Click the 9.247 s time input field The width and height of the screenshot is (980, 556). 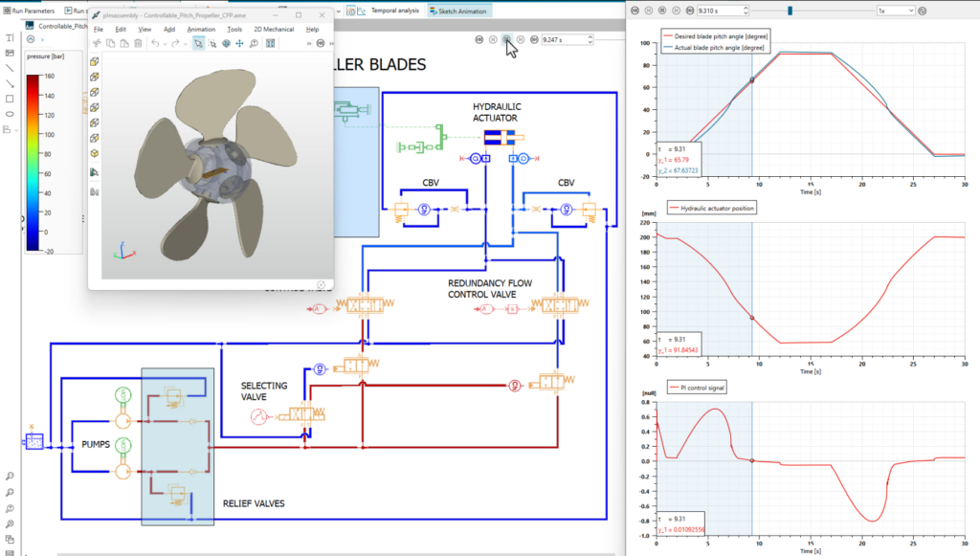click(x=563, y=40)
